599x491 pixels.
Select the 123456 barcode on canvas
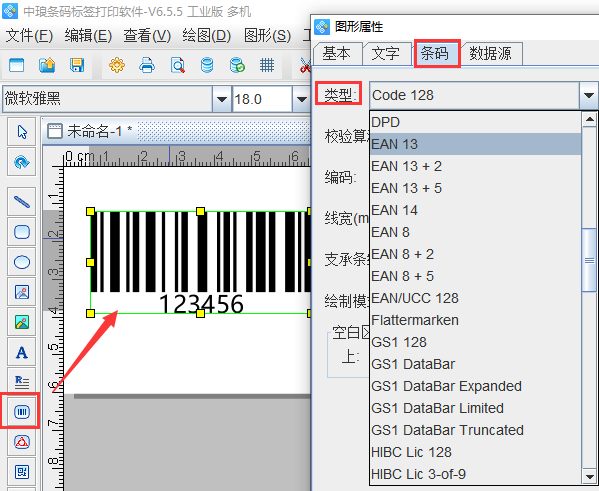point(200,262)
